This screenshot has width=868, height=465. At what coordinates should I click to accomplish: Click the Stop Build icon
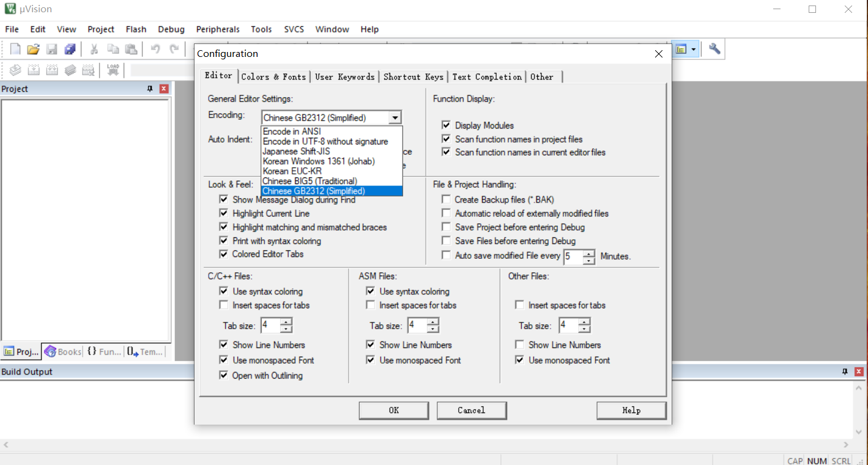pos(89,70)
